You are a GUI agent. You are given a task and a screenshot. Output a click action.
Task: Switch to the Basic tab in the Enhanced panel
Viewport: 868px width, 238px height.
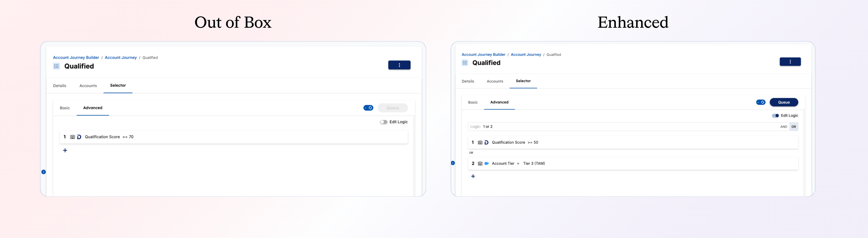coord(472,102)
